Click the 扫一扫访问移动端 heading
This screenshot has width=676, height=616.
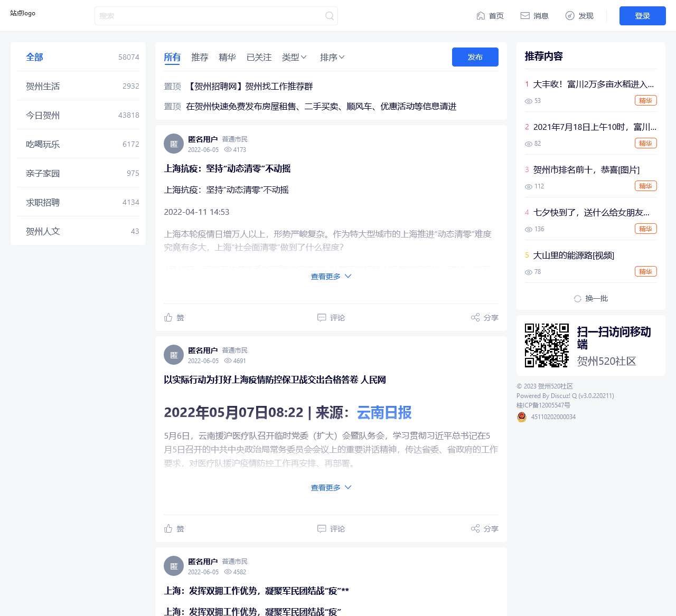pos(614,338)
